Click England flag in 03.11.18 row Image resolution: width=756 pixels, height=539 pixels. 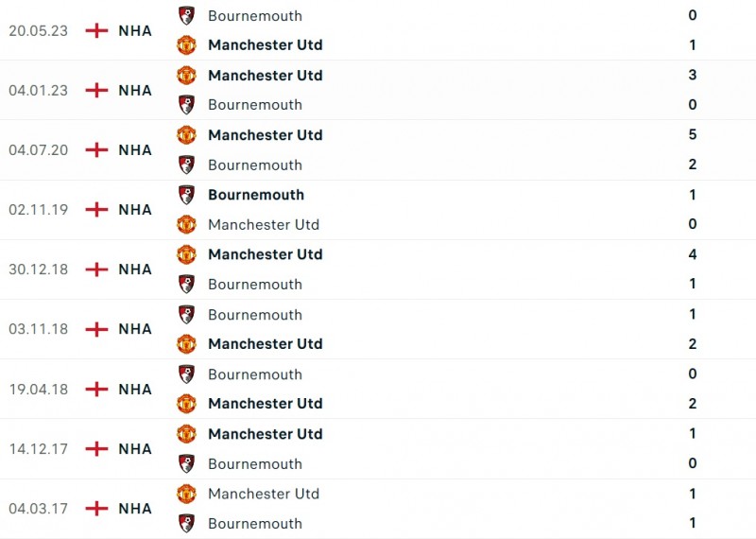pos(96,329)
